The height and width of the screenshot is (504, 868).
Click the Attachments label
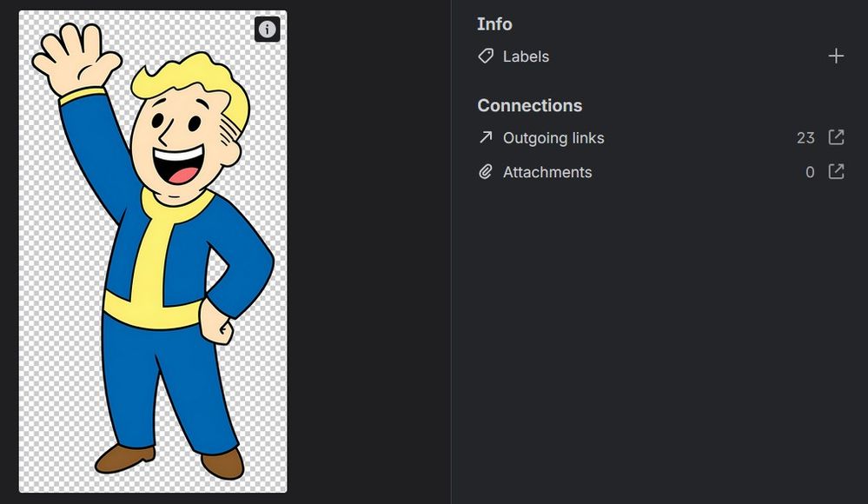point(547,172)
